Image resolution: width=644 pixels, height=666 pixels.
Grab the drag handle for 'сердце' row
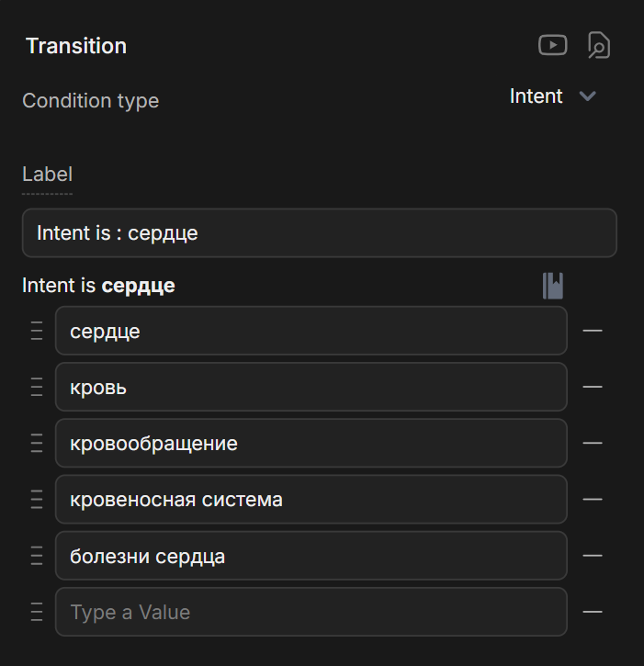37,331
